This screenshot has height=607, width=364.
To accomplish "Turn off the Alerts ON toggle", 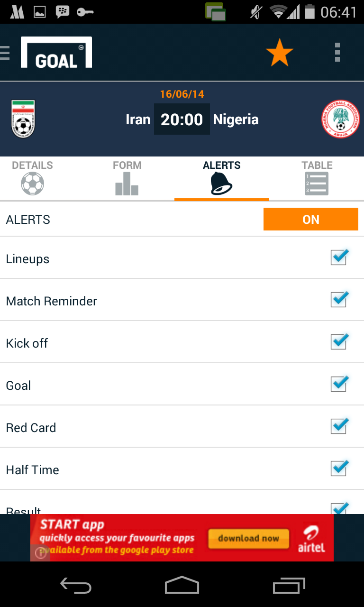I will [x=310, y=220].
